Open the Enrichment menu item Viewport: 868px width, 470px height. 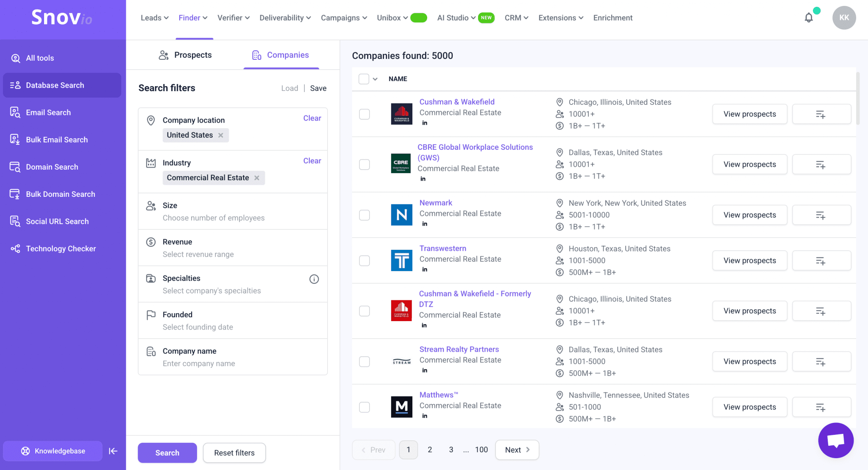[612, 17]
